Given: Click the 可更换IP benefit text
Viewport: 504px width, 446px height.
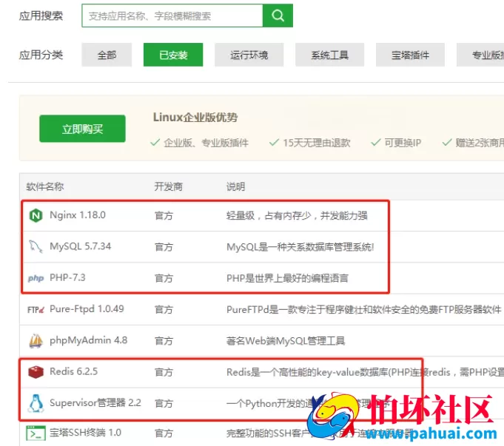Looking at the screenshot, I should [403, 143].
